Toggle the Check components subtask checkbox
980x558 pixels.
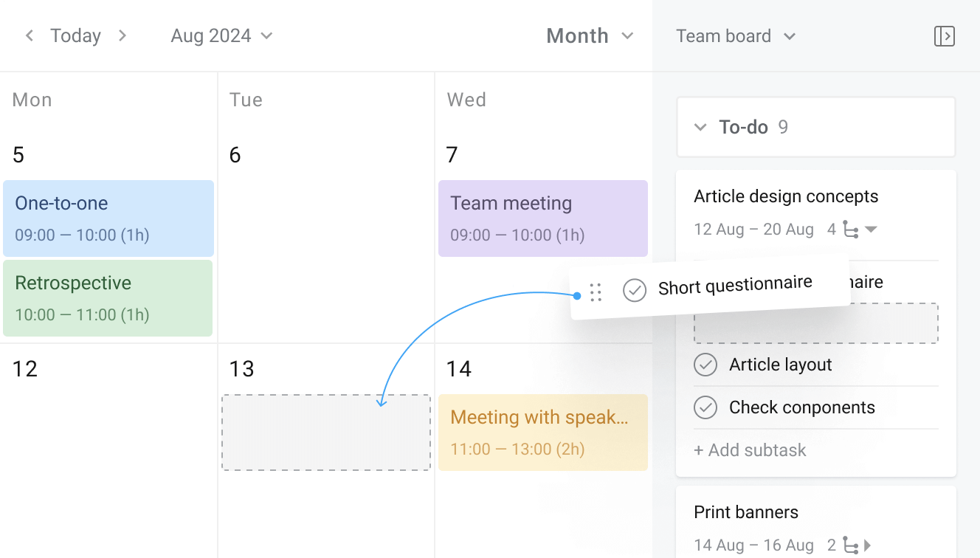705,407
